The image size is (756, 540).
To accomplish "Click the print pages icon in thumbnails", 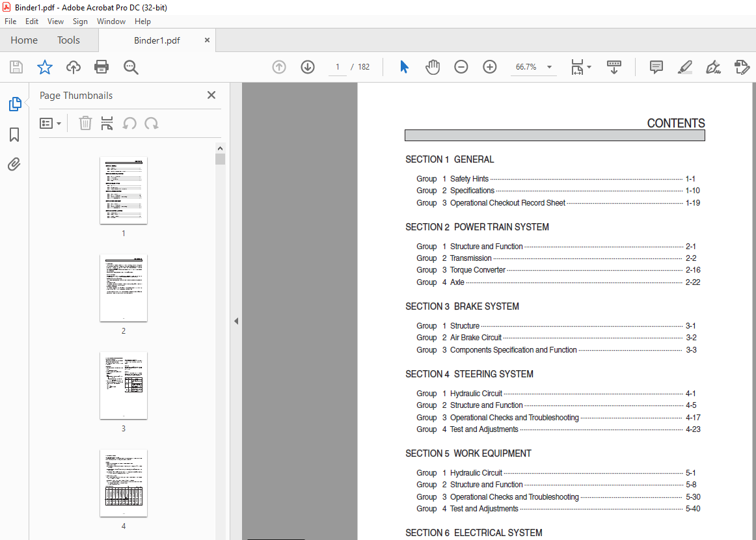I will click(x=107, y=124).
